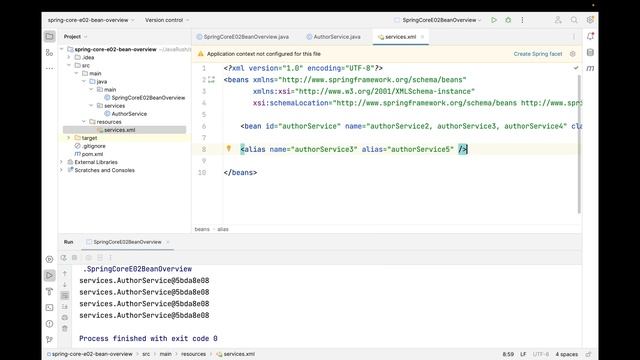Viewport: 640px width, 360px height.
Task: Open Search Everywhere magnifier icon
Action: point(574,20)
